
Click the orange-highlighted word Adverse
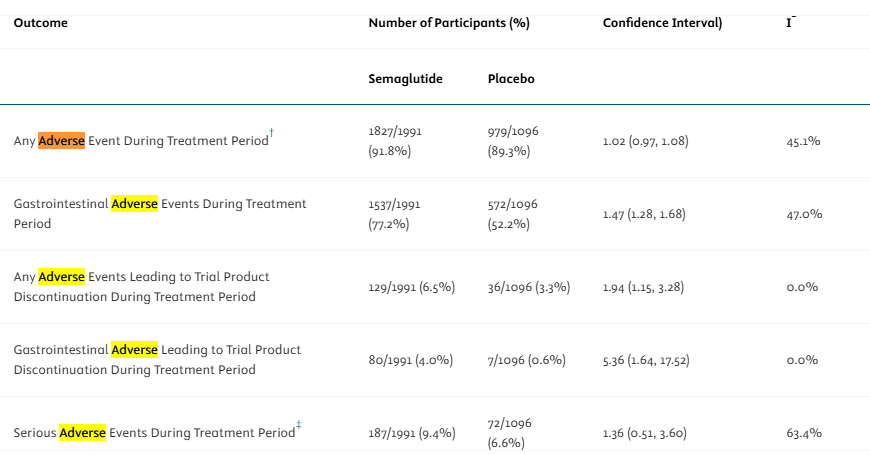point(61,141)
